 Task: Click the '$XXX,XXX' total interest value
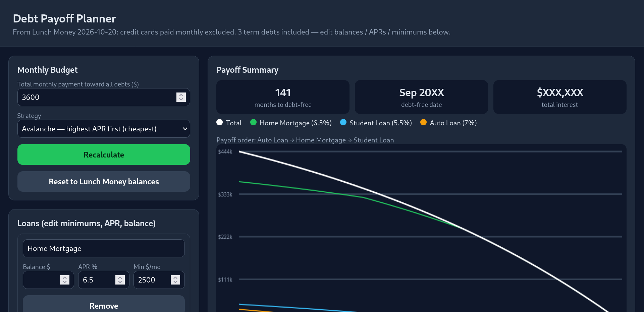(560, 92)
